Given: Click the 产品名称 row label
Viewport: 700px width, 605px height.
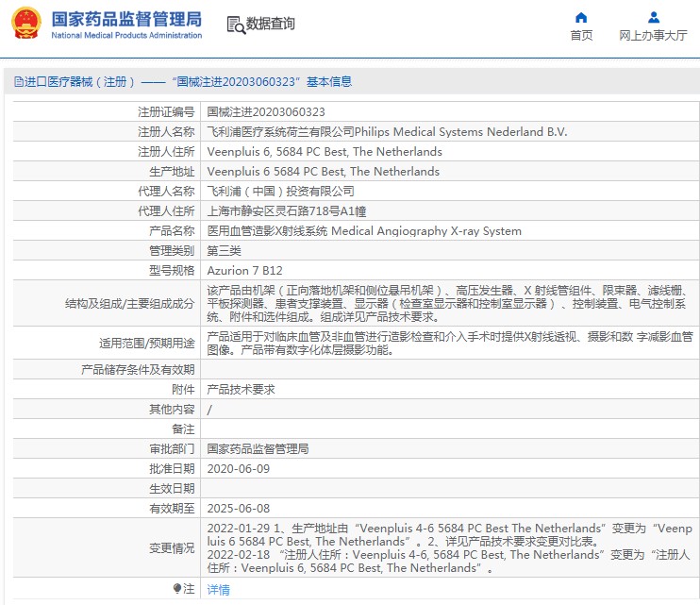Looking at the screenshot, I should [172, 231].
